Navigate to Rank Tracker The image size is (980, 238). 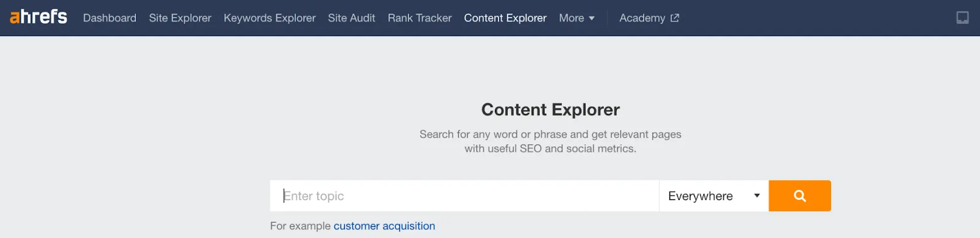coord(420,18)
